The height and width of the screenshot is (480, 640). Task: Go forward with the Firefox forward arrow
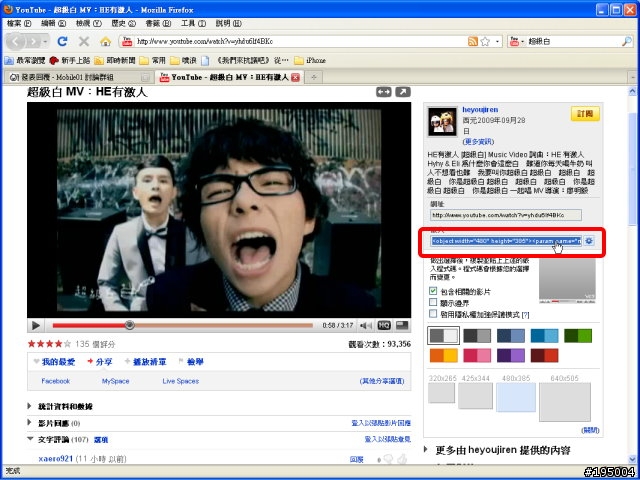pos(33,42)
